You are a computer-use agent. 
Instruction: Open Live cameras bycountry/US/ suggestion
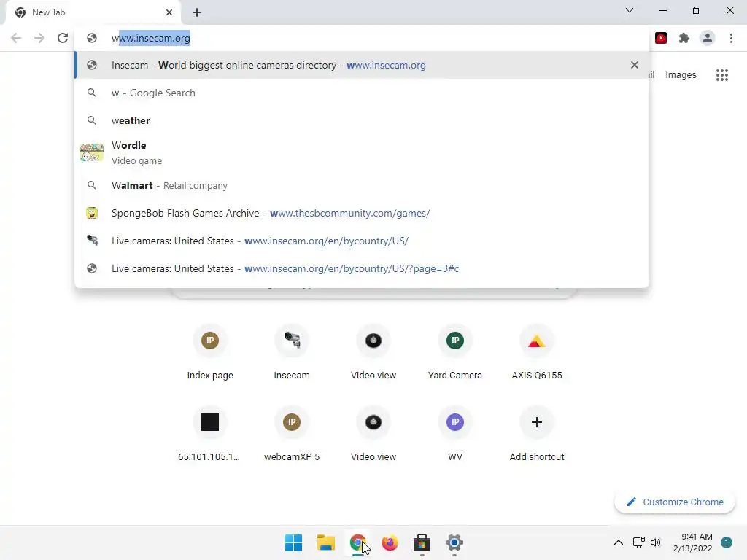point(362,241)
